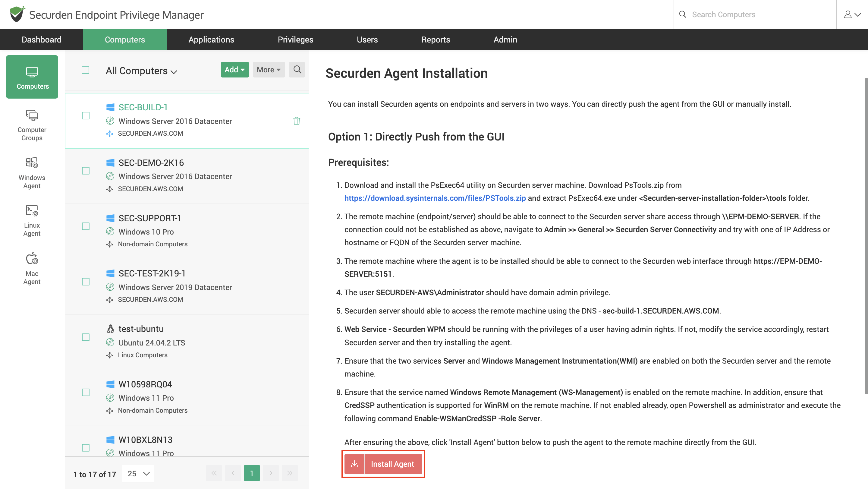Open the Windows Agent sidebar item

click(32, 173)
